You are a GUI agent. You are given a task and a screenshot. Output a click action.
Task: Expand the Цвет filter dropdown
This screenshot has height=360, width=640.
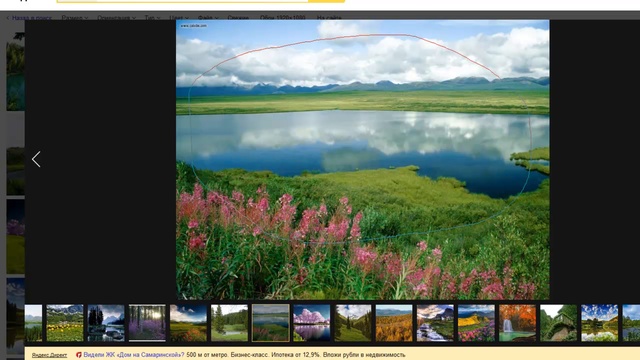[x=179, y=18]
